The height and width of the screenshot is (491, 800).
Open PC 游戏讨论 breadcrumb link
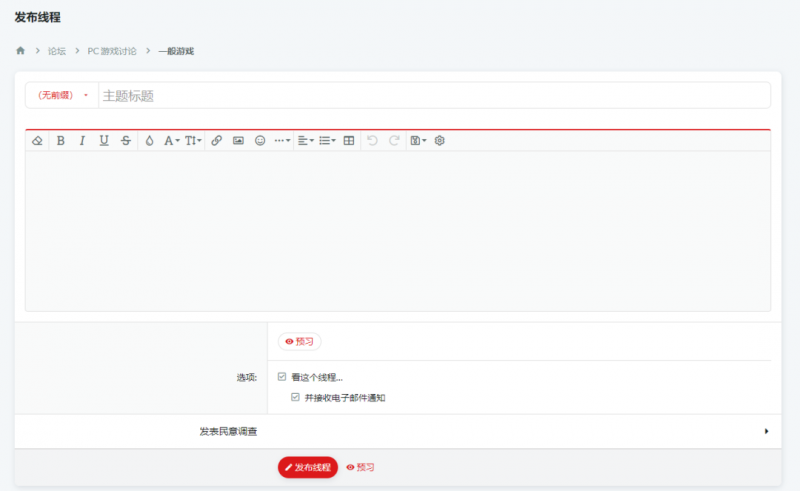click(112, 50)
